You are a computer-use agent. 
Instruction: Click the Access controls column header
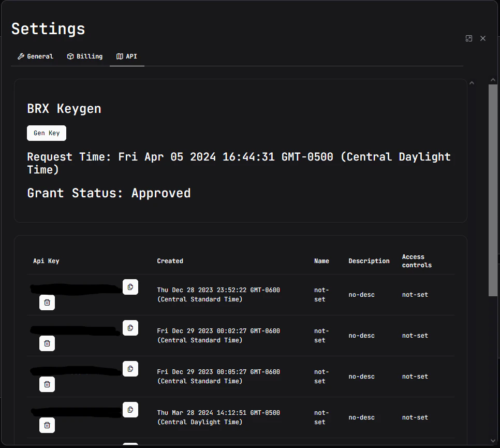417,261
